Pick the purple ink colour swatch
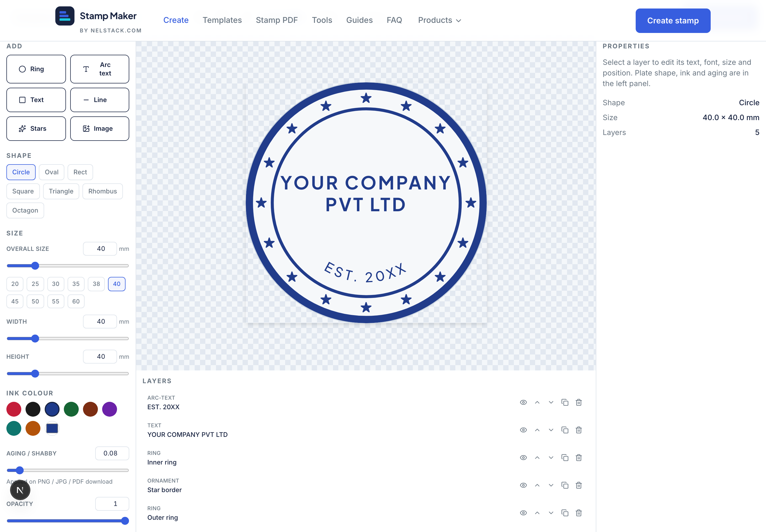Viewport: 766px width, 532px height. pyautogui.click(x=109, y=409)
